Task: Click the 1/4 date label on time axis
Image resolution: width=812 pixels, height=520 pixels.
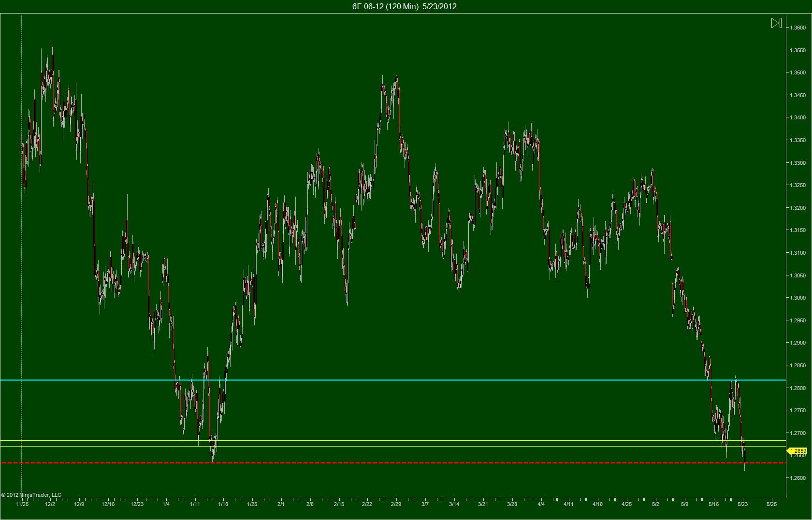Action: tap(166, 504)
